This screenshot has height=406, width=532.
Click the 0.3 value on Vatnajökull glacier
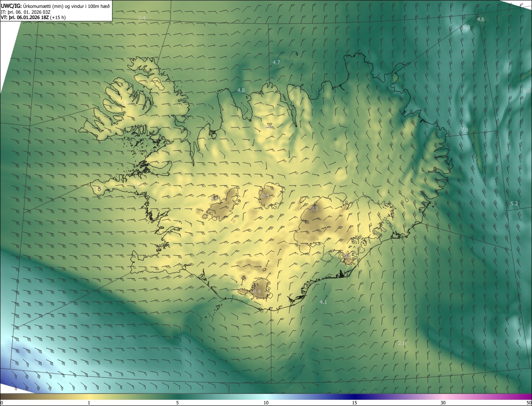tap(314, 208)
